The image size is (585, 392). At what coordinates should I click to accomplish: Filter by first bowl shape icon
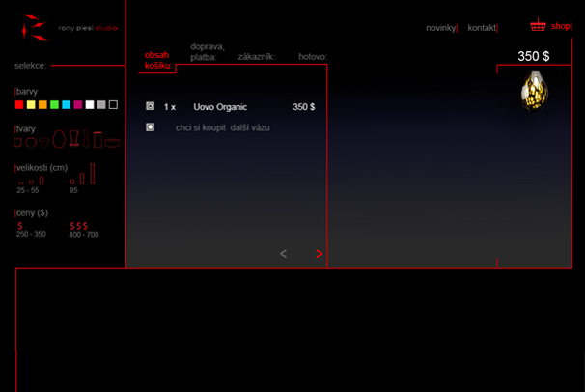click(x=18, y=142)
